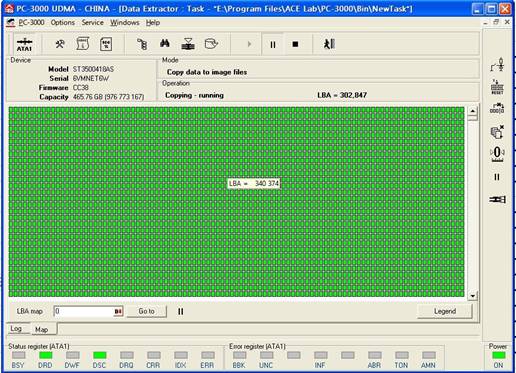Switch to the Log tab
Screen dimensions: 516x373
coord(16,329)
